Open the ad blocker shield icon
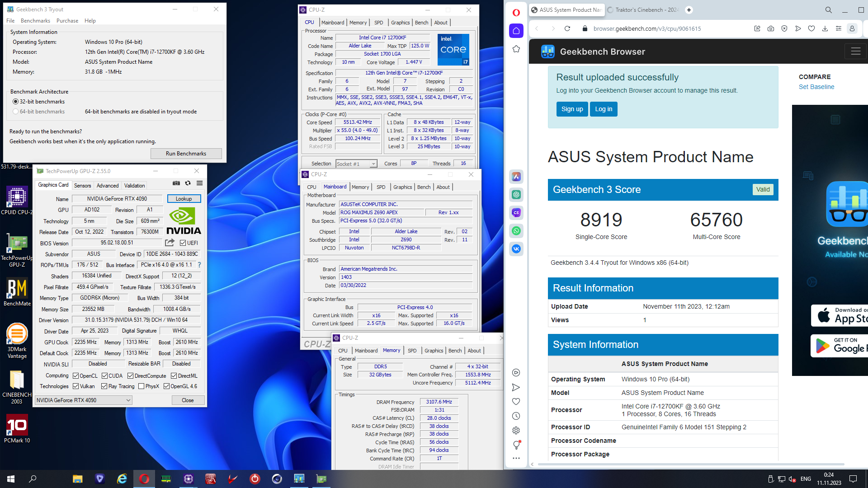The width and height of the screenshot is (868, 488). point(784,28)
